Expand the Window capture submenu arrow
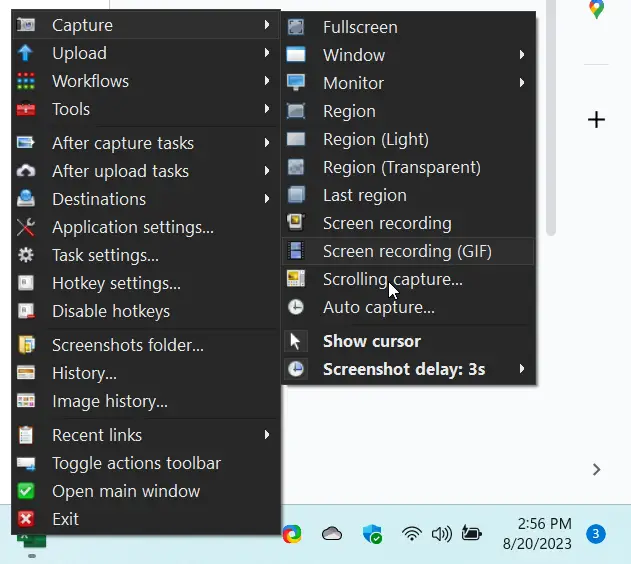 pyautogui.click(x=522, y=54)
